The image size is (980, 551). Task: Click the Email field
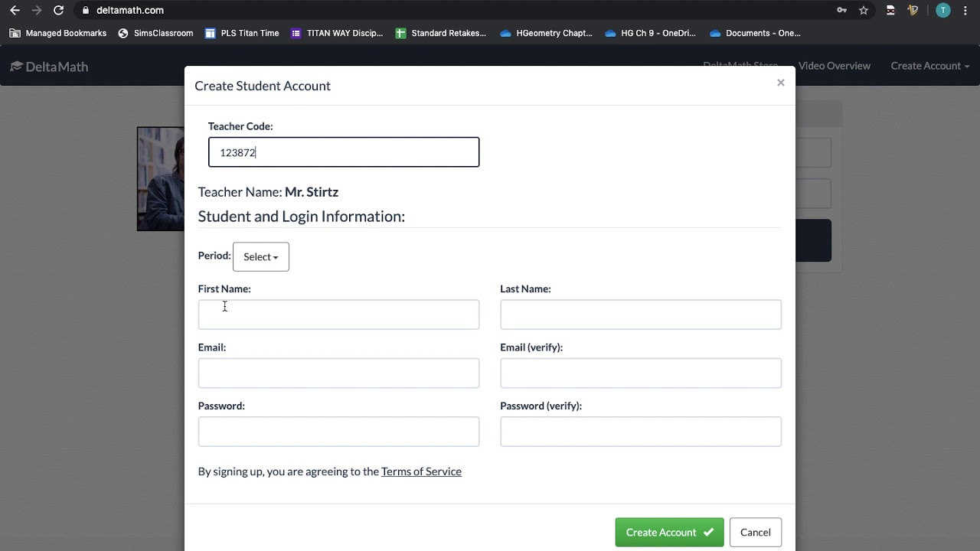tap(338, 373)
